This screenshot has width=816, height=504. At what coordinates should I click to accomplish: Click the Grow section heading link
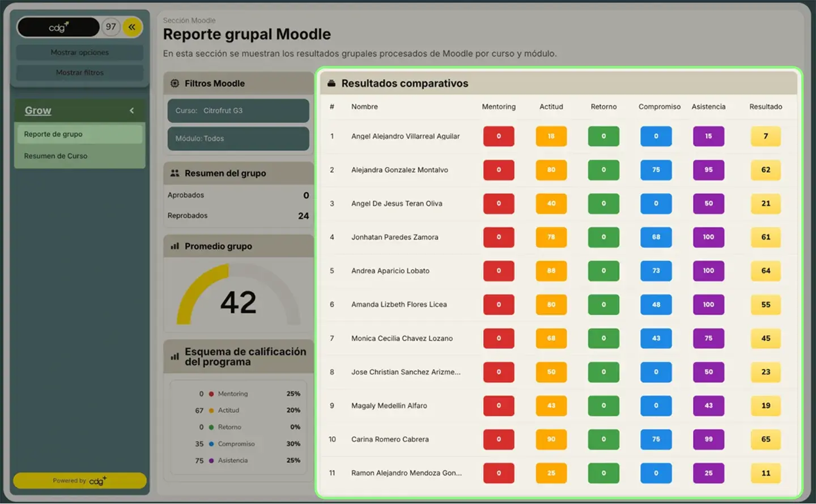tap(38, 110)
